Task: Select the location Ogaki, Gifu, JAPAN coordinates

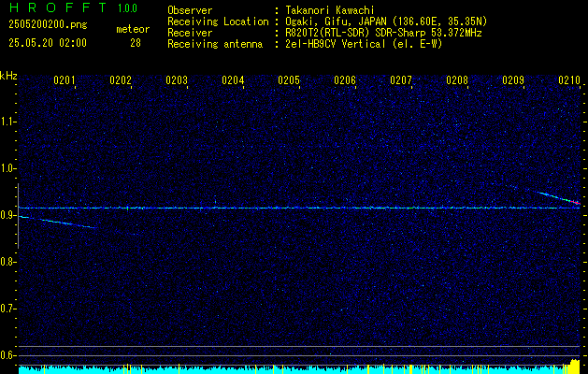Action: coord(386,22)
